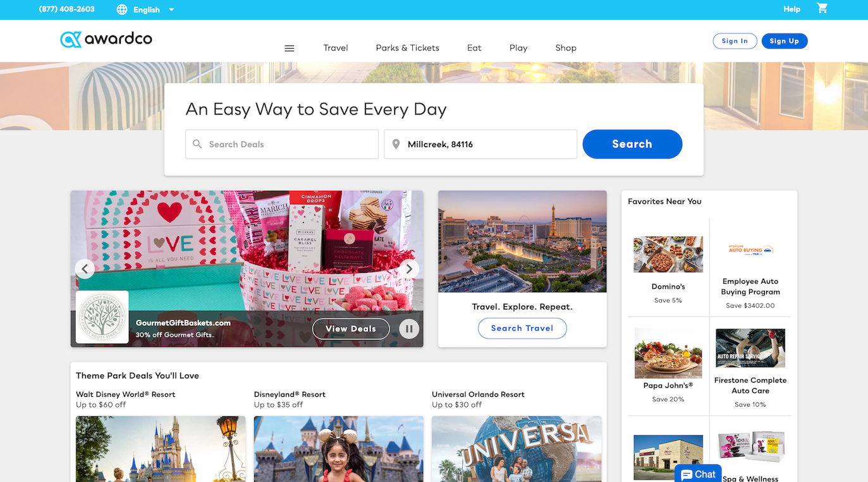This screenshot has width=868, height=482.
Task: Click the Sign In button
Action: pos(735,41)
